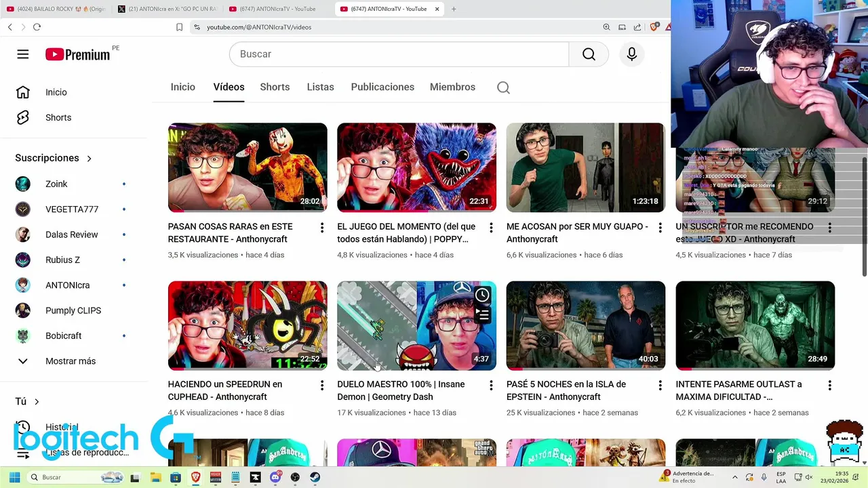
Task: Open the Listas channel tab
Action: click(x=320, y=87)
